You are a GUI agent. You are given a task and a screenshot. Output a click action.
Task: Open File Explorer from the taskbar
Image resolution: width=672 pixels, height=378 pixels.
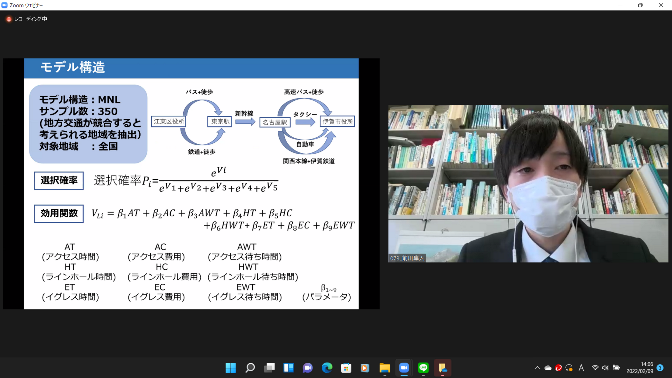coord(384,368)
